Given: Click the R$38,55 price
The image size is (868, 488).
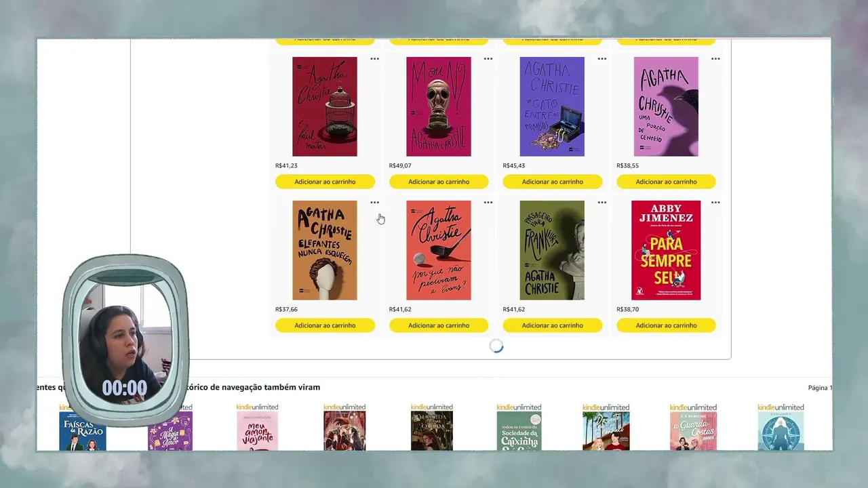Looking at the screenshot, I should coord(627,165).
